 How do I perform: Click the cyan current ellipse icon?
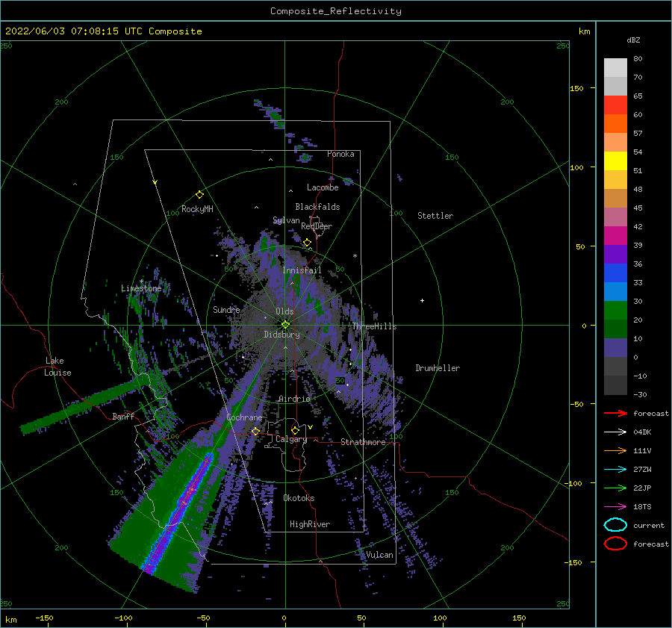tap(615, 525)
